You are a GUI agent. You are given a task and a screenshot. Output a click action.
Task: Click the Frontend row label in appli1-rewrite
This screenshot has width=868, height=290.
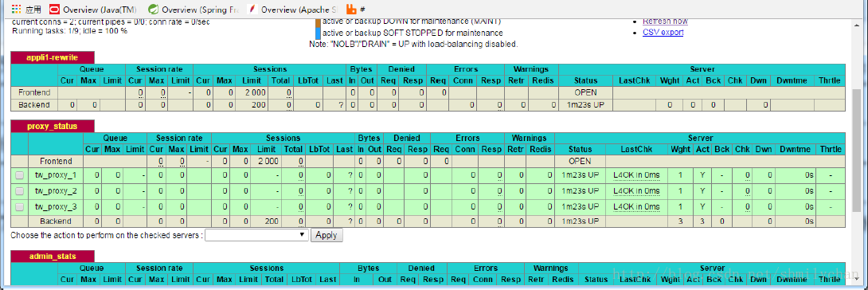point(33,92)
